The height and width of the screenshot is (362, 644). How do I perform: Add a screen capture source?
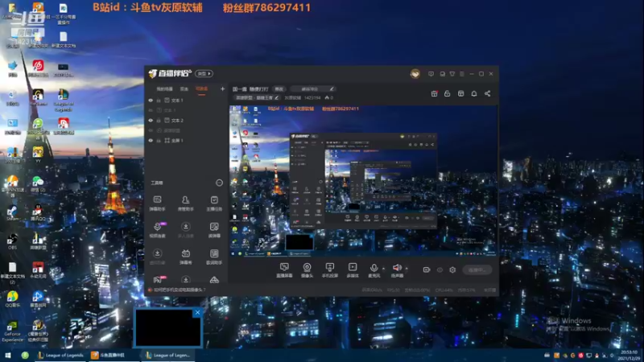tap(284, 270)
